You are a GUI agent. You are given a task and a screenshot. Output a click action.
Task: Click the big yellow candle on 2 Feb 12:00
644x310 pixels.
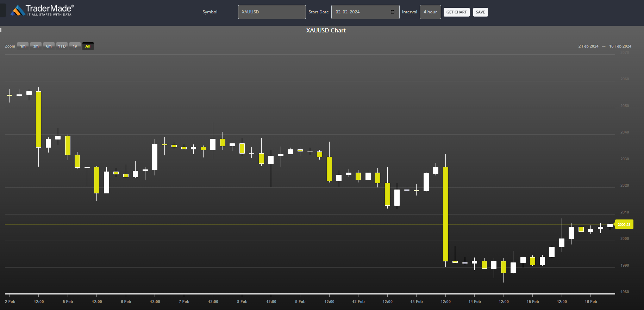(x=39, y=119)
